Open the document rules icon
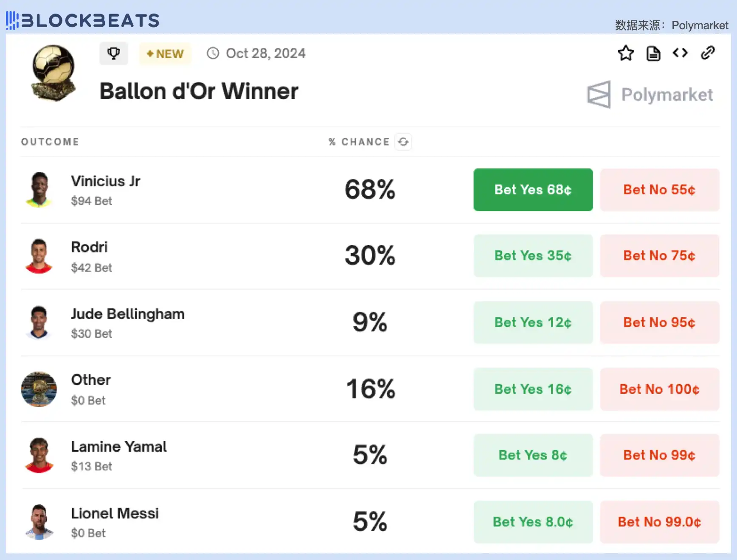The image size is (737, 560). pyautogui.click(x=653, y=54)
